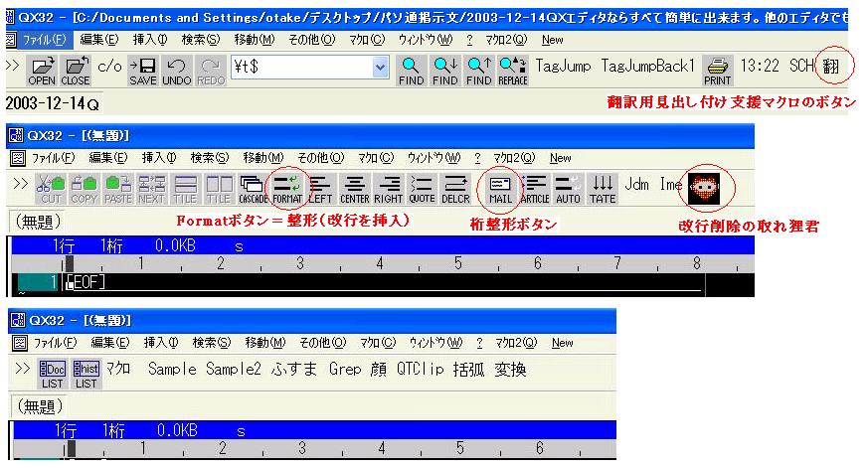868x468 pixels.
Task: Click the SCH toolbar button
Action: coord(801,66)
